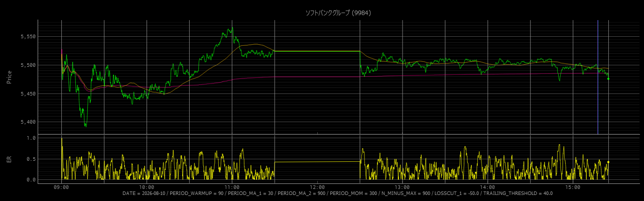Click the 10:00 time tick label
The image size is (644, 201).
pyautogui.click(x=147, y=187)
